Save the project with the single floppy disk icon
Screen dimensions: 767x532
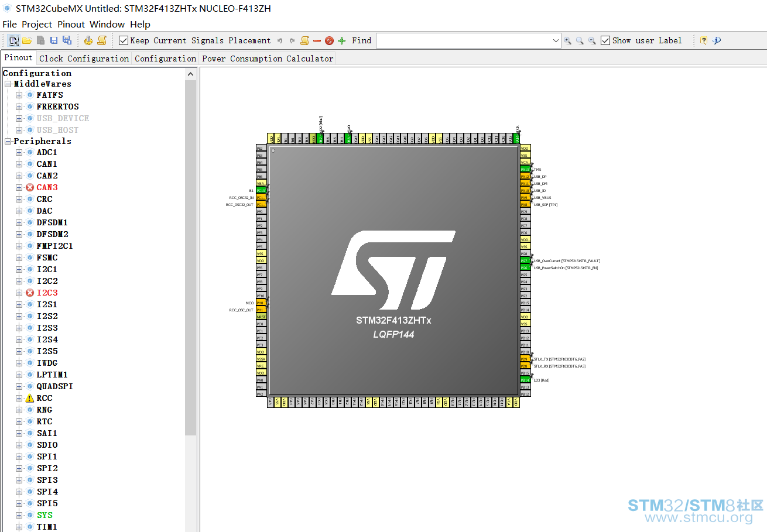54,40
